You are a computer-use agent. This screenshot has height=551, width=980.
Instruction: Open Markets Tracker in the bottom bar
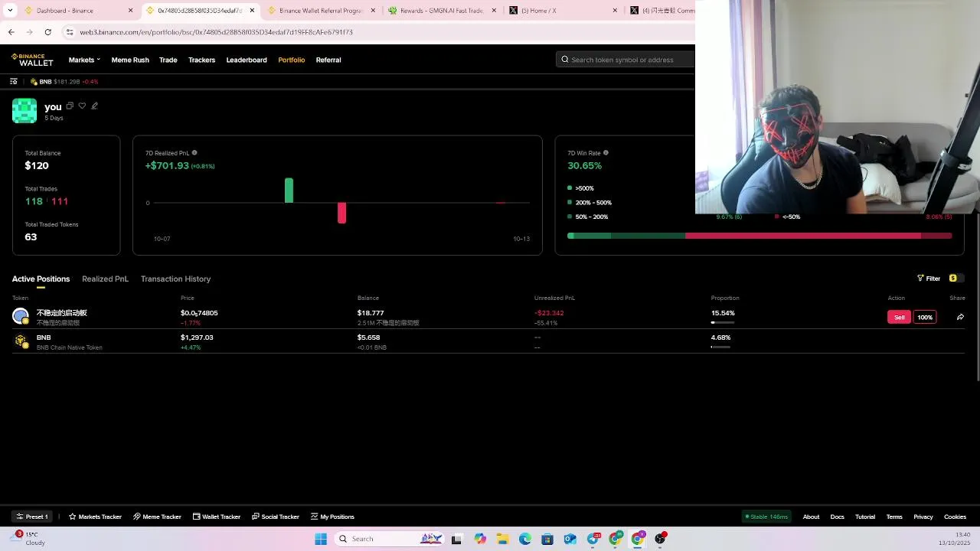click(x=95, y=517)
